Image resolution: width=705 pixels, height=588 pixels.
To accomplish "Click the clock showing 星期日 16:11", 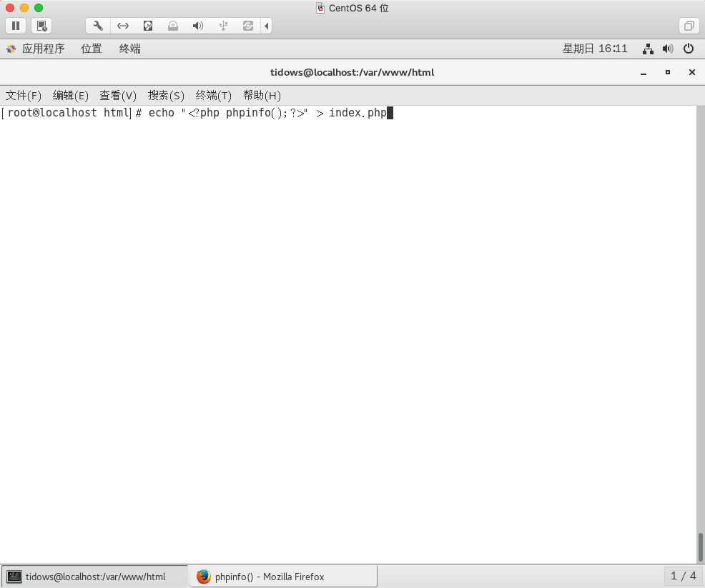I will pyautogui.click(x=595, y=49).
